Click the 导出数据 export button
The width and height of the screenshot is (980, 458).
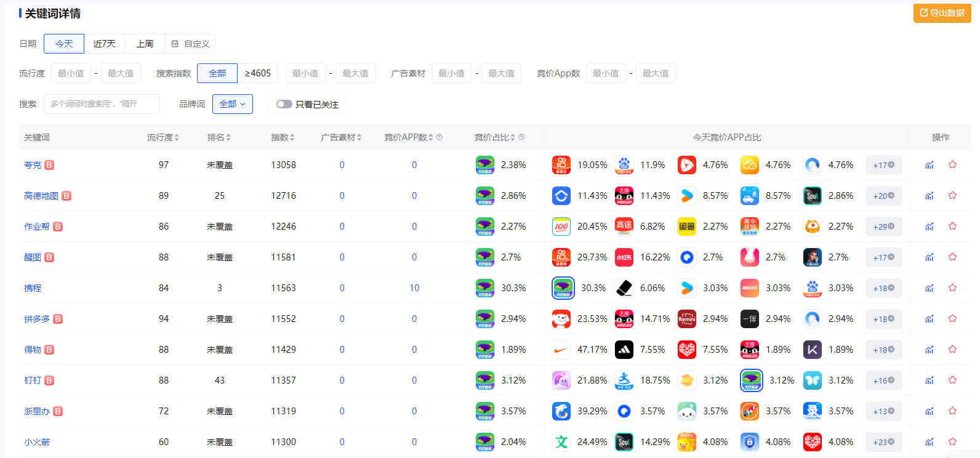(x=942, y=13)
